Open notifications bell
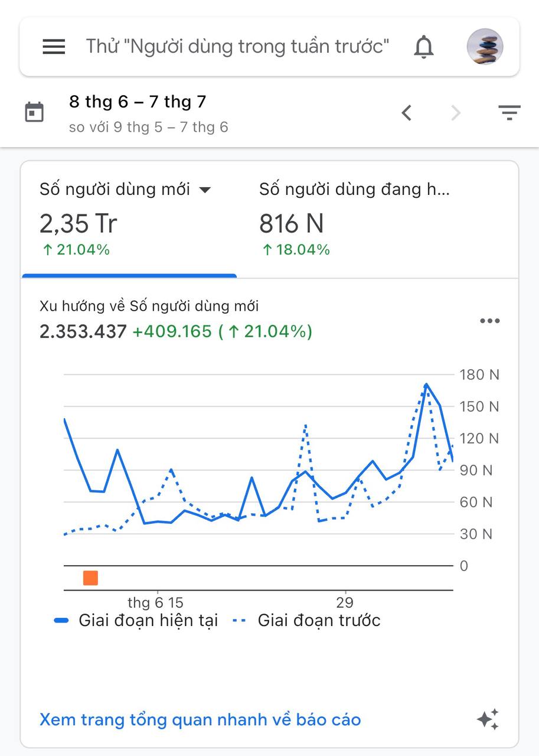The image size is (539, 756). (x=423, y=47)
